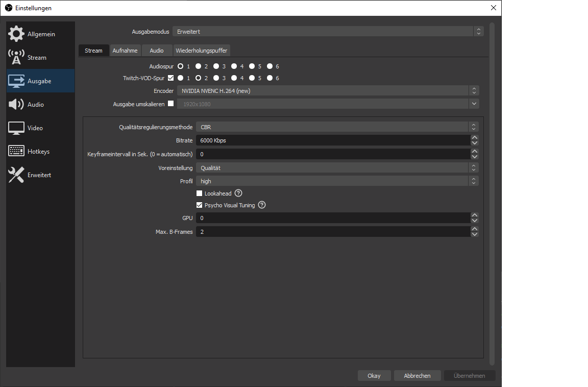The image size is (588, 387).
Task: Disable the Psycho Visual Tuning checkbox
Action: click(199, 205)
